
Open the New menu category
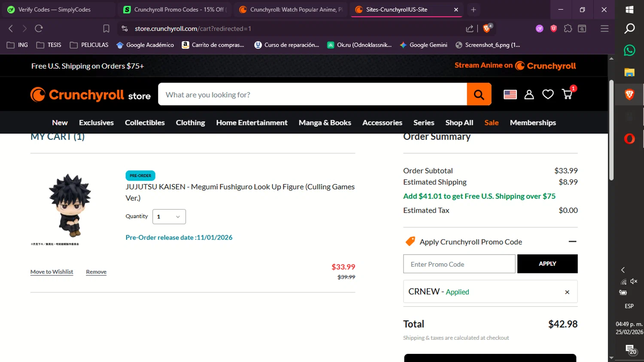click(x=60, y=123)
